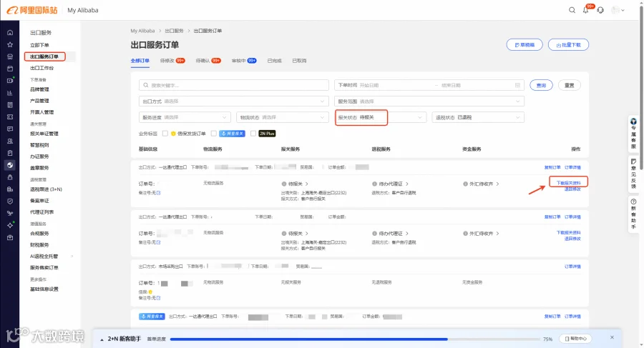Expand the 出口方式 dropdown
The width and height of the screenshot is (644, 348).
click(x=234, y=101)
